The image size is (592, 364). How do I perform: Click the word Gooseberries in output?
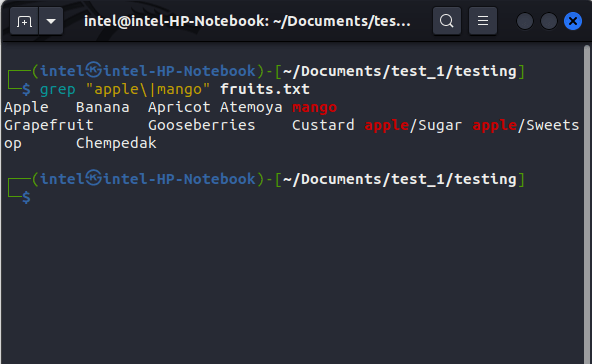[202, 125]
